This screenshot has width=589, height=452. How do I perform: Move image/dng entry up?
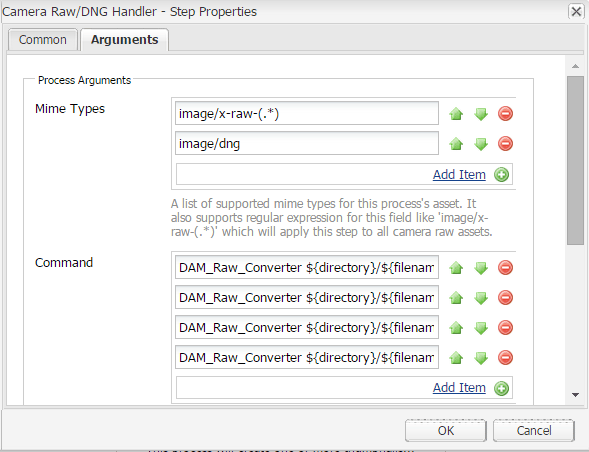[x=456, y=144]
